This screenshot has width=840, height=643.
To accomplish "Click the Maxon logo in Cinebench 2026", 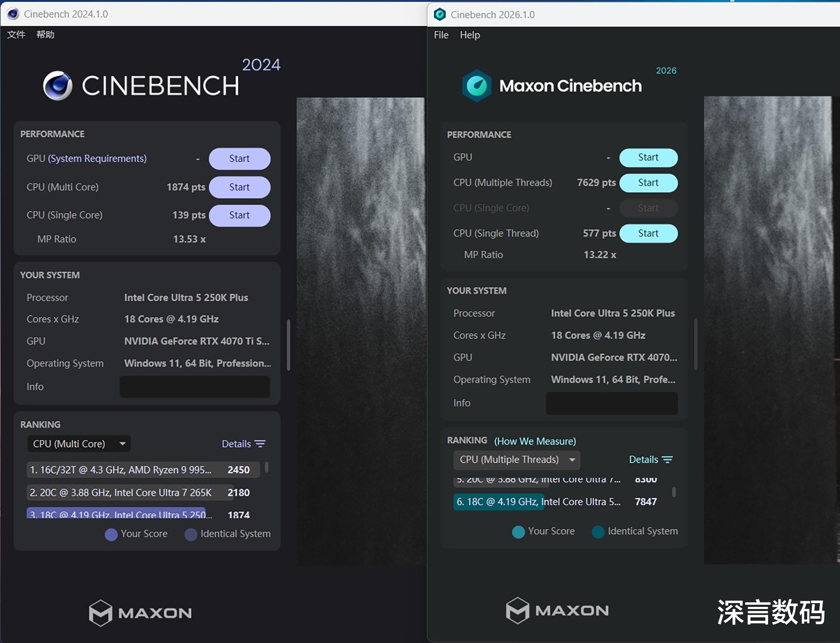I will 557,610.
